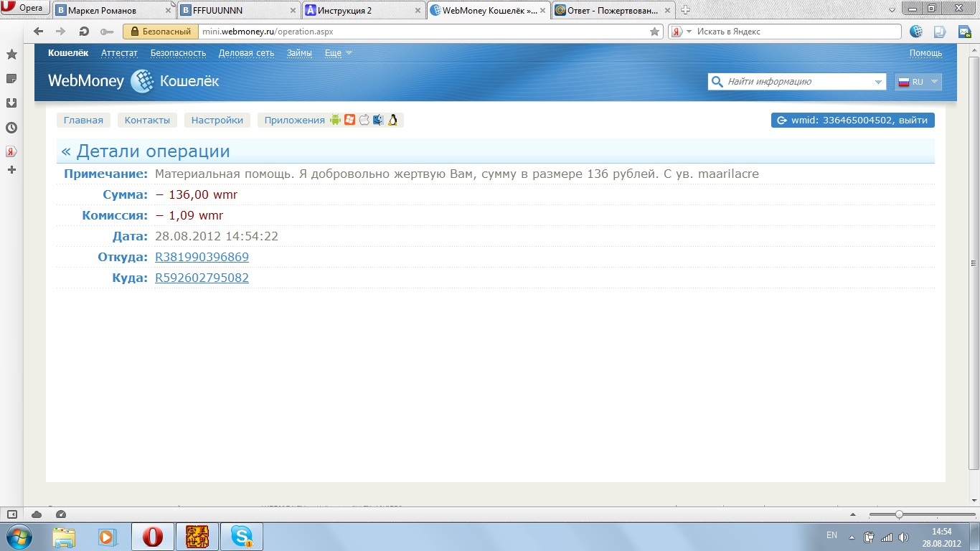Open the RU language selector
Viewport: 980px width, 551px height.
918,82
